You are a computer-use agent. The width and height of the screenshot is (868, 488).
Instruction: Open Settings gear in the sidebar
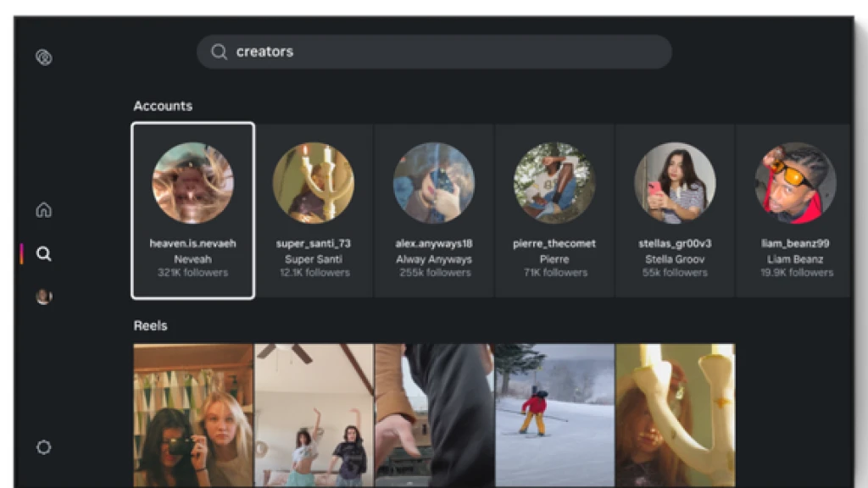(x=44, y=447)
